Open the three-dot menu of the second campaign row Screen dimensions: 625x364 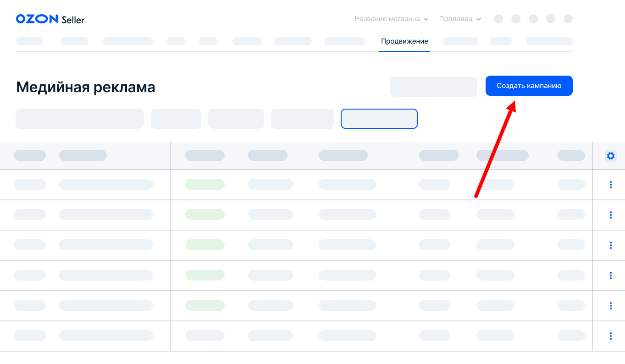click(x=610, y=215)
